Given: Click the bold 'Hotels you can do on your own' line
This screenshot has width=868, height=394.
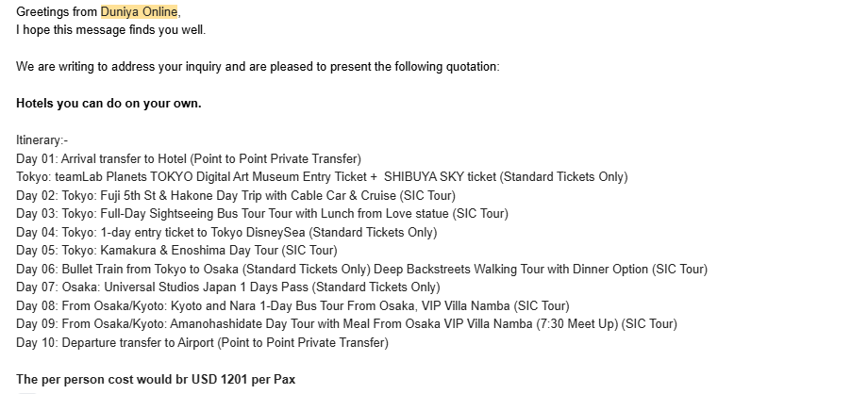Looking at the screenshot, I should tap(109, 104).
